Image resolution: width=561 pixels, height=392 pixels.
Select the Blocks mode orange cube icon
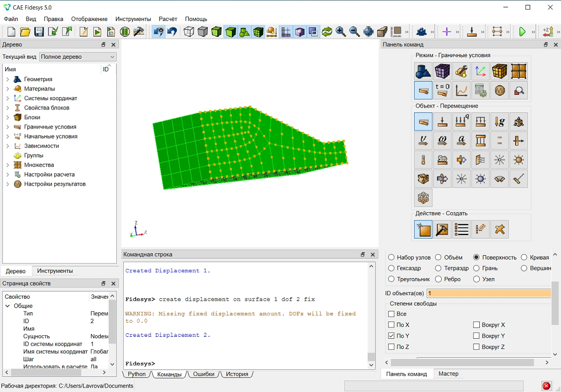[x=499, y=71]
